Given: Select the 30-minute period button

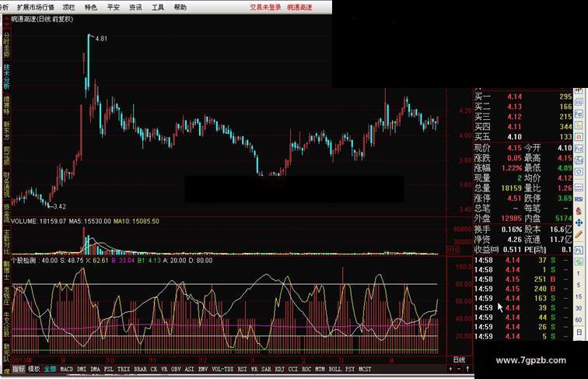Looking at the screenshot, I should (x=579, y=308).
